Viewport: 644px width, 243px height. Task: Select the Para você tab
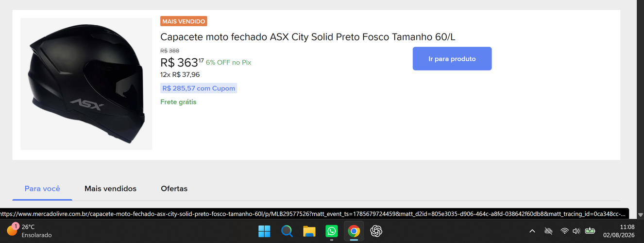pyautogui.click(x=42, y=189)
